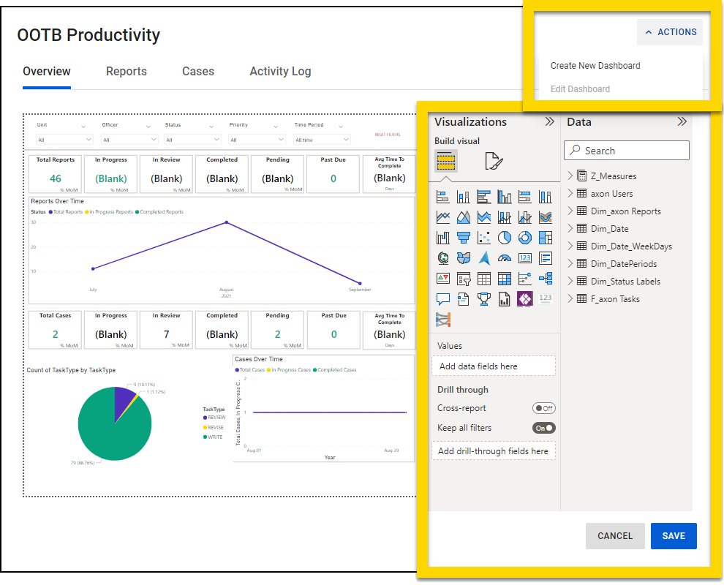
Task: Turn on Cross-report drill through
Action: pyautogui.click(x=543, y=408)
